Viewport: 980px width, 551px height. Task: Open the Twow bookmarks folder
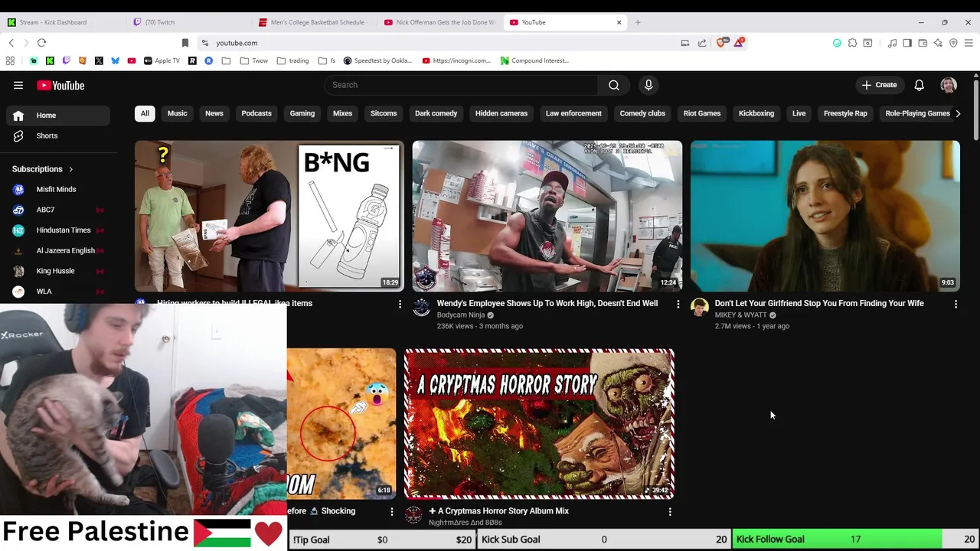click(254, 60)
